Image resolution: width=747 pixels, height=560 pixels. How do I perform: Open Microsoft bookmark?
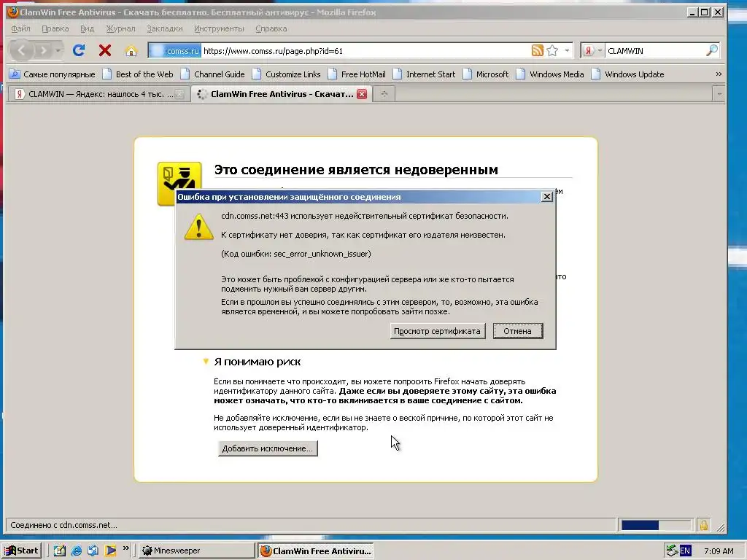[485, 74]
